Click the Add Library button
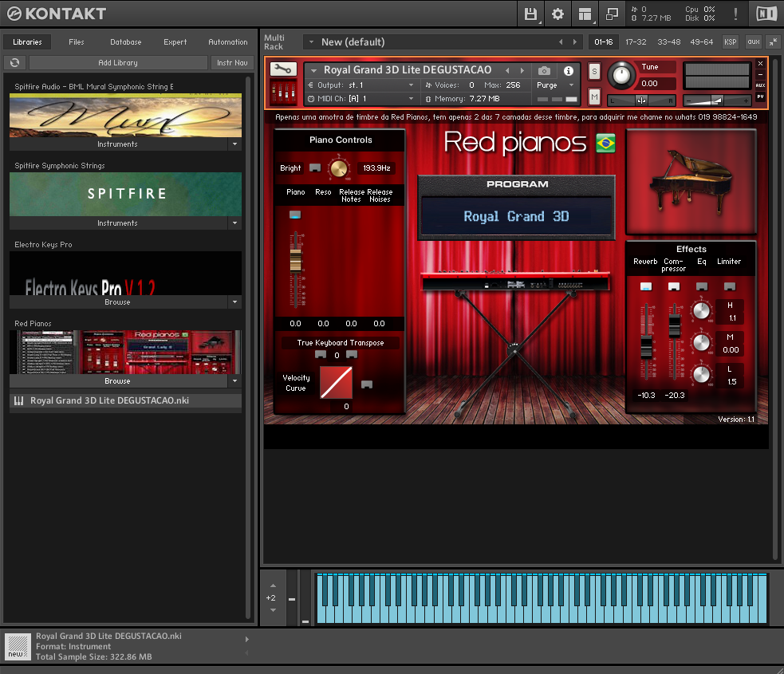 coord(118,62)
